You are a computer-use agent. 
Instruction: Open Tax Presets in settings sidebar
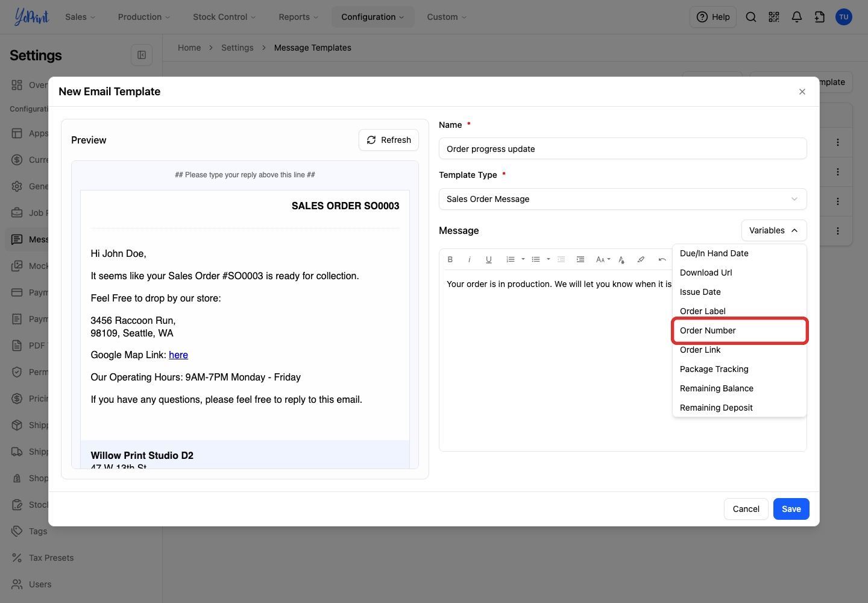[x=51, y=558]
